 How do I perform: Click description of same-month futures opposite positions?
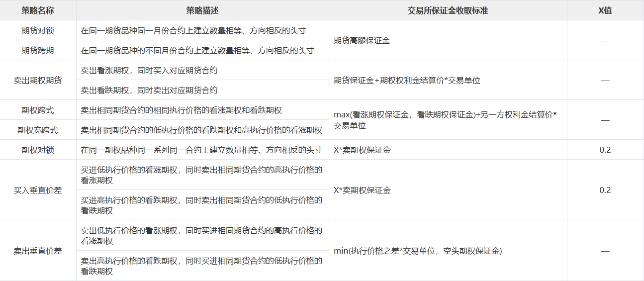click(x=202, y=30)
